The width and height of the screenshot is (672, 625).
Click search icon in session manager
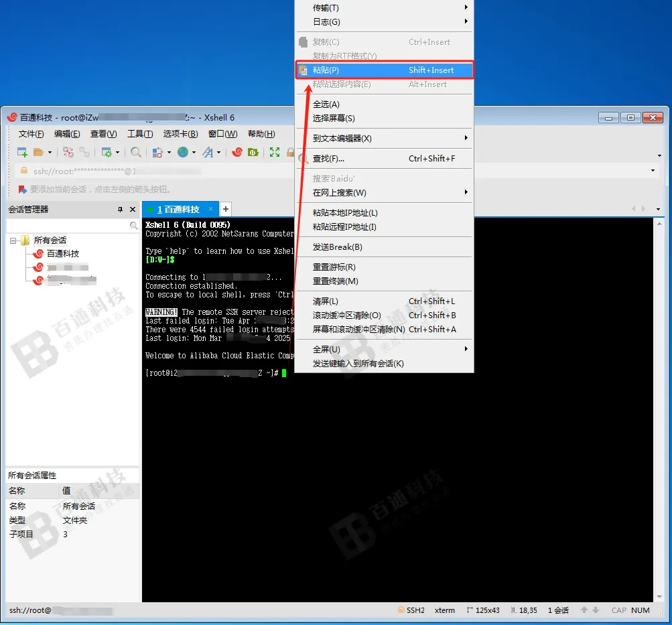(134, 225)
